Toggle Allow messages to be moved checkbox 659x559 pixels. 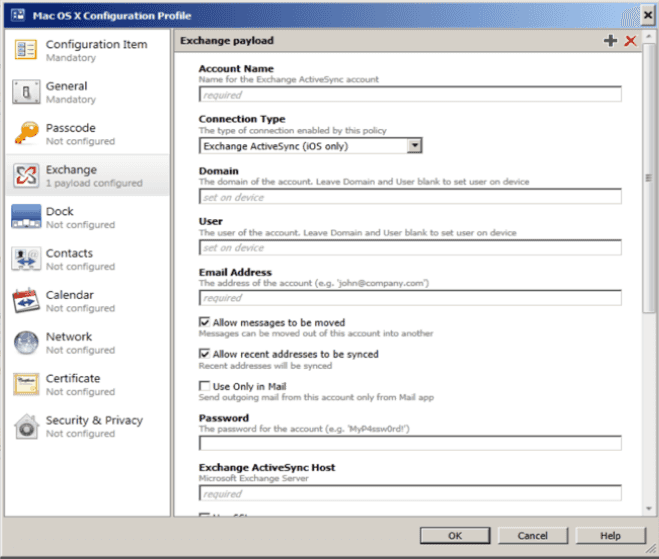pyautogui.click(x=204, y=322)
